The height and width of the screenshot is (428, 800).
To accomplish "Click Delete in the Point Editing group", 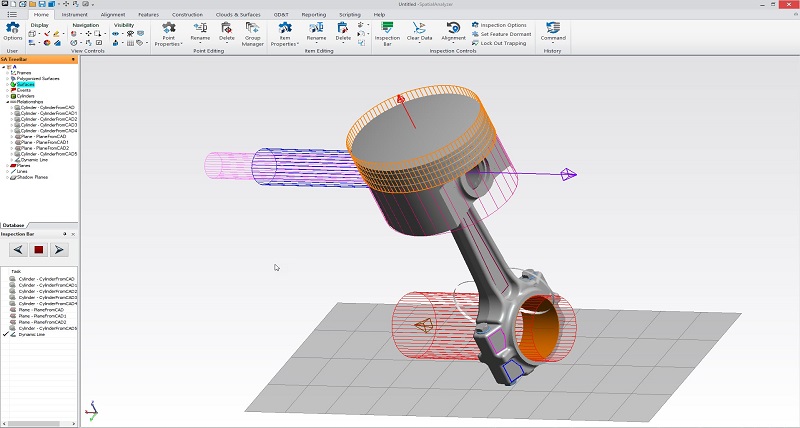I will [227, 31].
